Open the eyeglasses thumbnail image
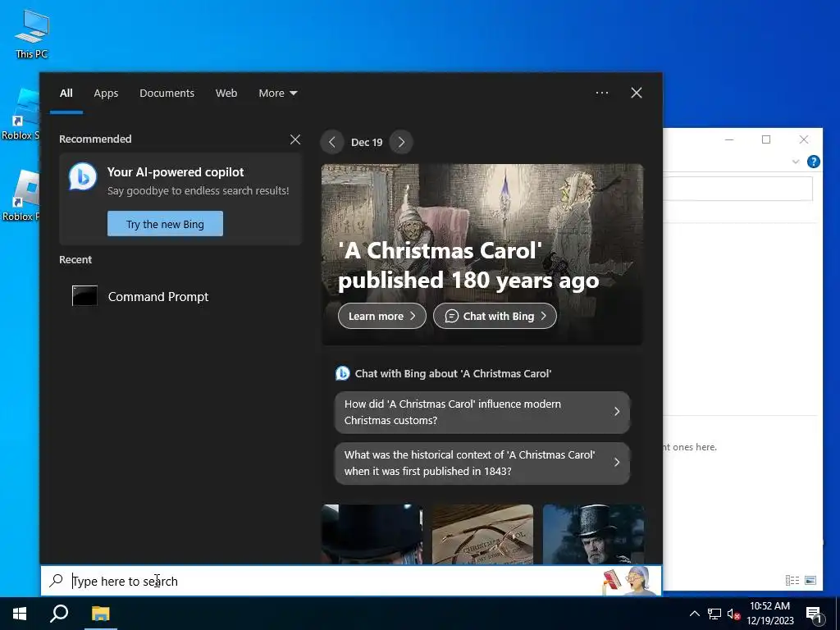Screen dimensions: 840x630 tap(482, 534)
